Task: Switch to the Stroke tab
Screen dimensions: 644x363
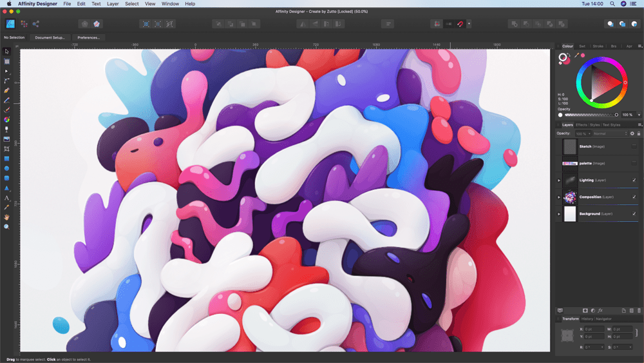Action: click(598, 46)
